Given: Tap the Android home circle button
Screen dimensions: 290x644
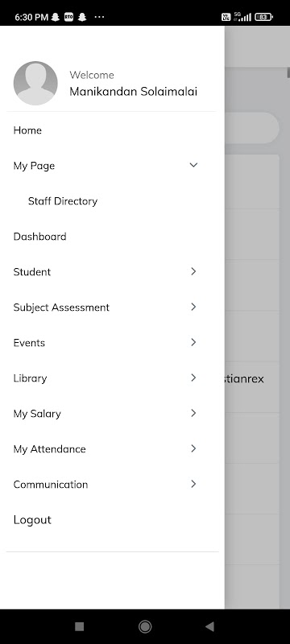Looking at the screenshot, I should [145, 626].
